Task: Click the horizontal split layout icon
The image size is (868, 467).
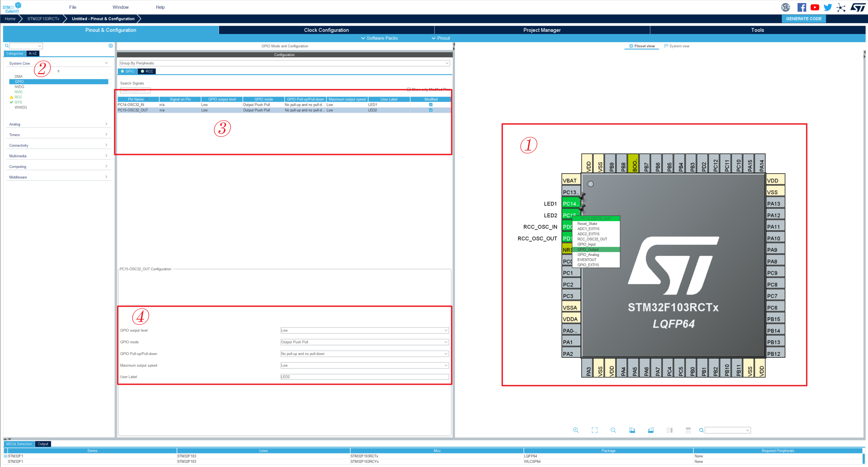Action: click(x=688, y=430)
